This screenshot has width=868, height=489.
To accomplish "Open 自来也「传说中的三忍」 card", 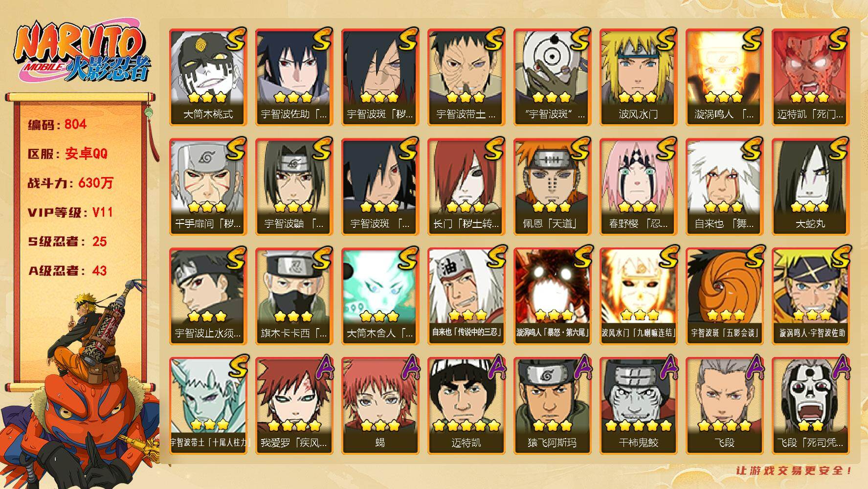I will click(x=466, y=296).
